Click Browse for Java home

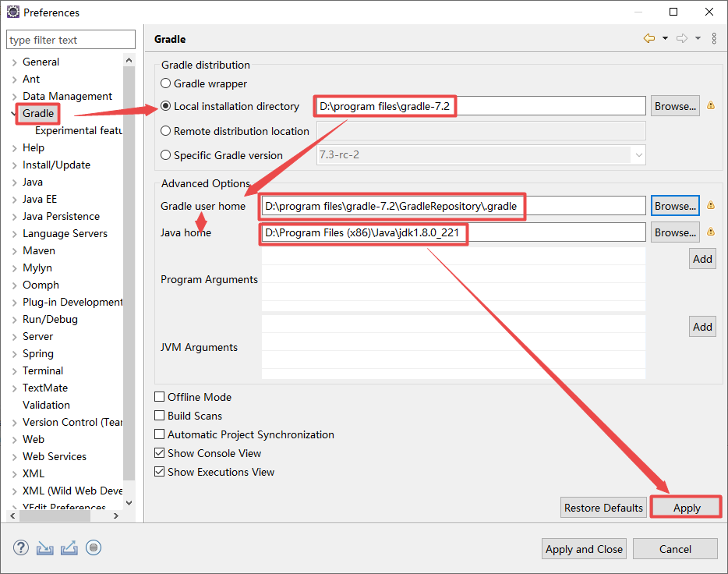[675, 232]
